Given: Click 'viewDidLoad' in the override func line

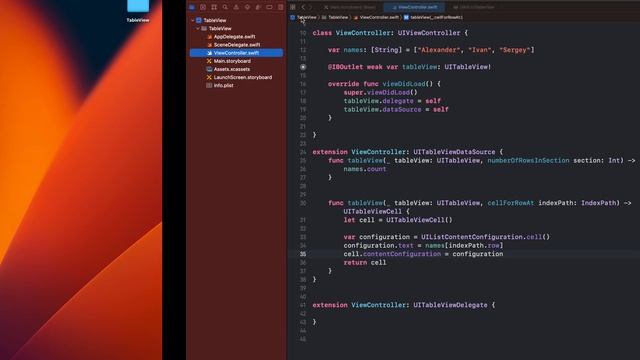Looking at the screenshot, I should point(404,84).
